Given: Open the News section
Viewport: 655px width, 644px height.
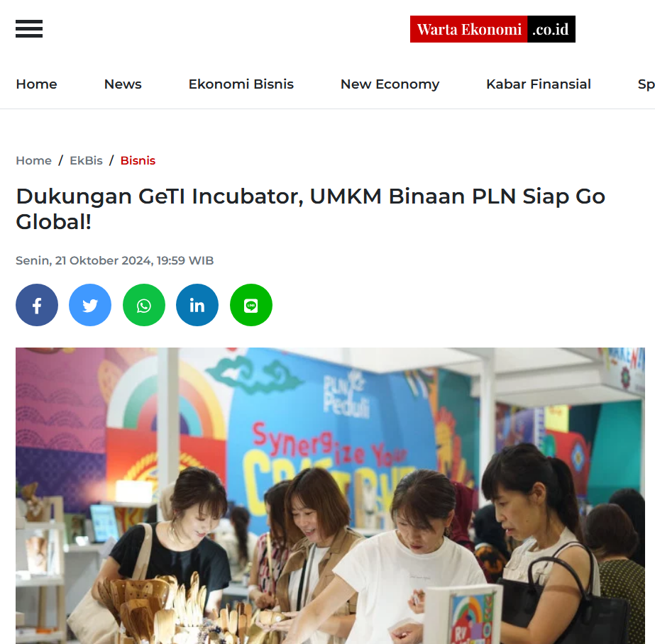Looking at the screenshot, I should click(x=123, y=84).
